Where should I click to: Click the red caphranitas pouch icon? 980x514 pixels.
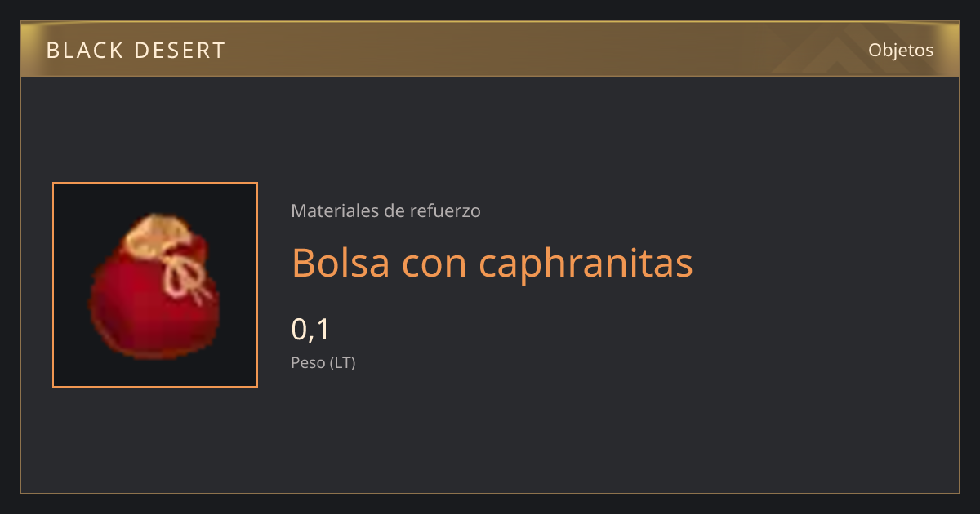(x=154, y=286)
